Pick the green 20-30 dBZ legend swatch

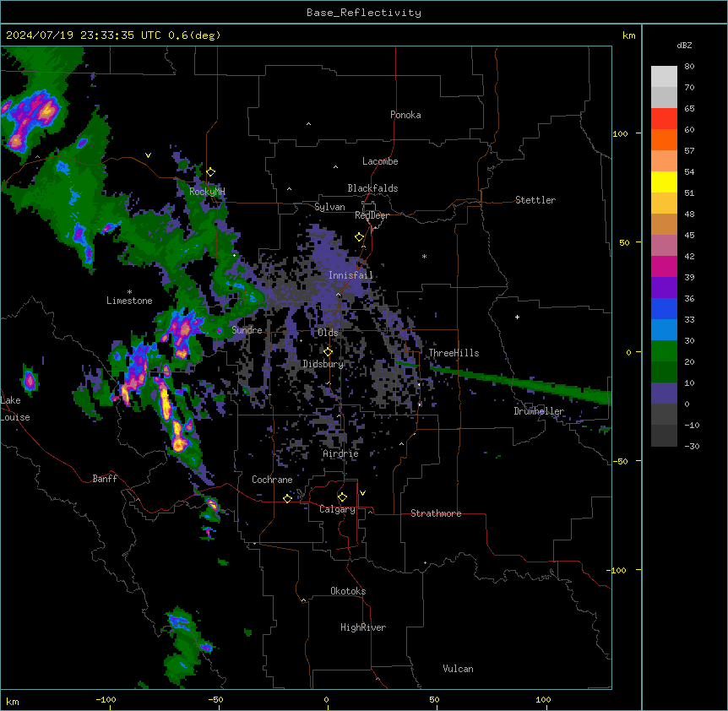point(664,351)
